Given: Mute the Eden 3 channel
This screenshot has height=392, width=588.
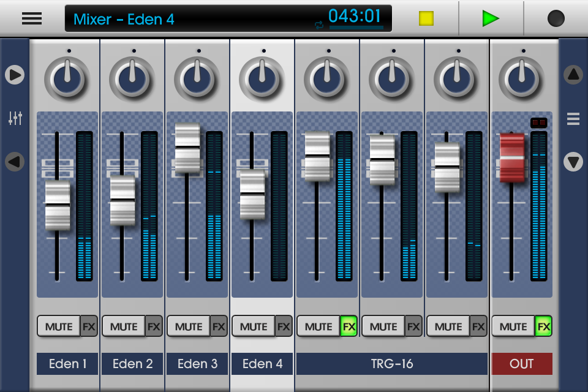Looking at the screenshot, I should [188, 326].
